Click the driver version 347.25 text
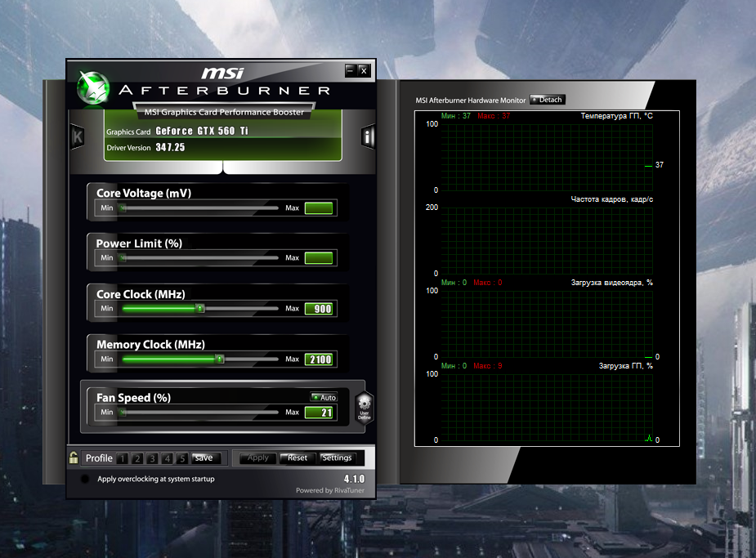 [x=170, y=147]
